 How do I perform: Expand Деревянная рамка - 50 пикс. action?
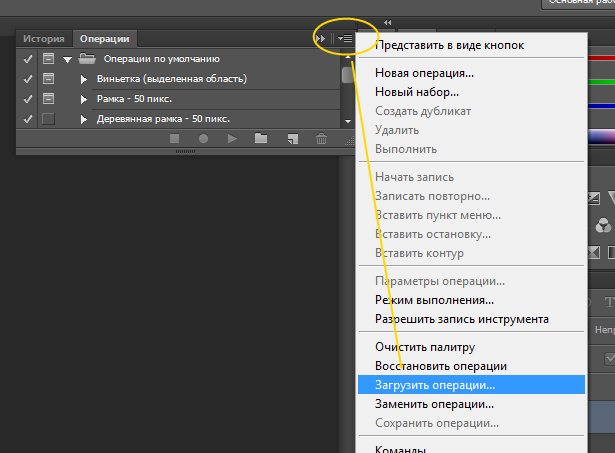click(x=83, y=119)
